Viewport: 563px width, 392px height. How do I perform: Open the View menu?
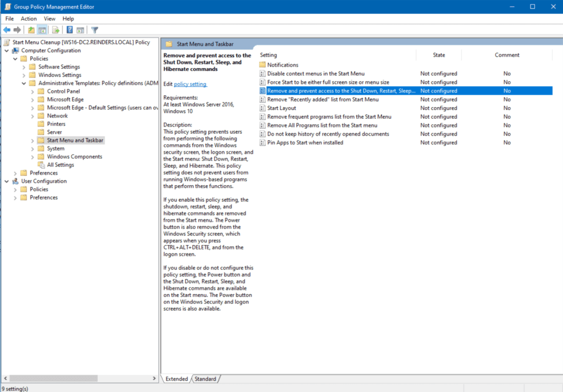[x=49, y=19]
